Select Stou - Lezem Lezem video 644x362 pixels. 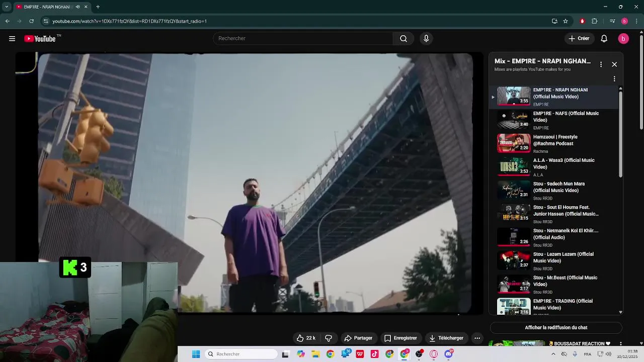[x=553, y=261]
